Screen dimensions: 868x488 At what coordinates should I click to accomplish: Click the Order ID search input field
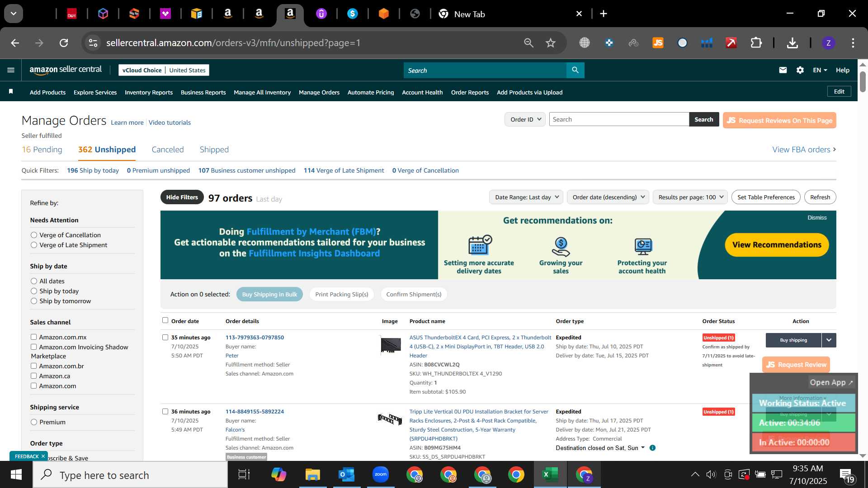619,119
